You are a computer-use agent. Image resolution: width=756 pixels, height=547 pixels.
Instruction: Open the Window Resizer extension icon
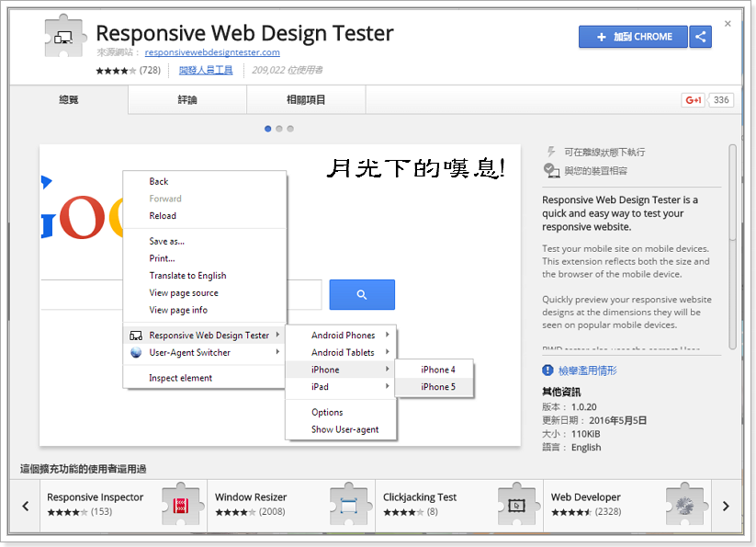pyautogui.click(x=349, y=505)
